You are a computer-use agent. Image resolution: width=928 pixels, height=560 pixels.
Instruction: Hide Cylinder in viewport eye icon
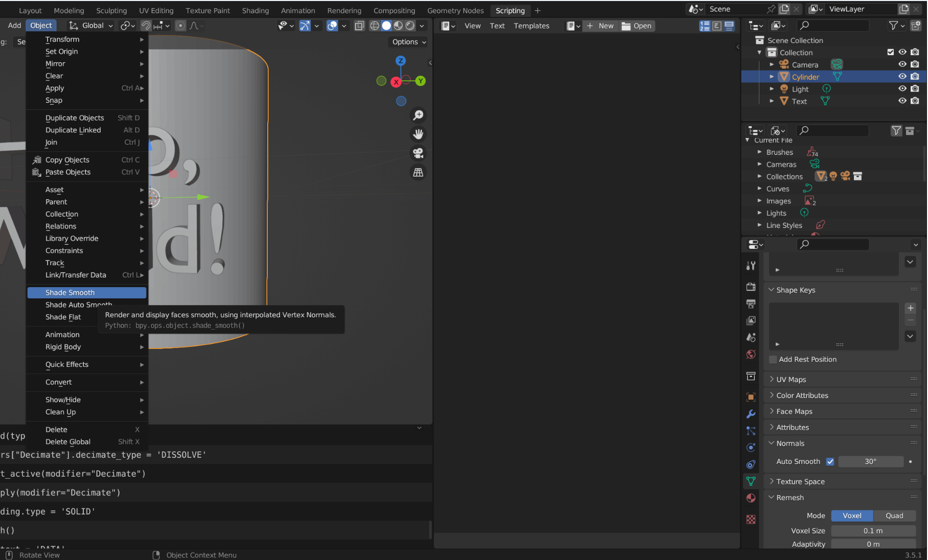pos(902,77)
